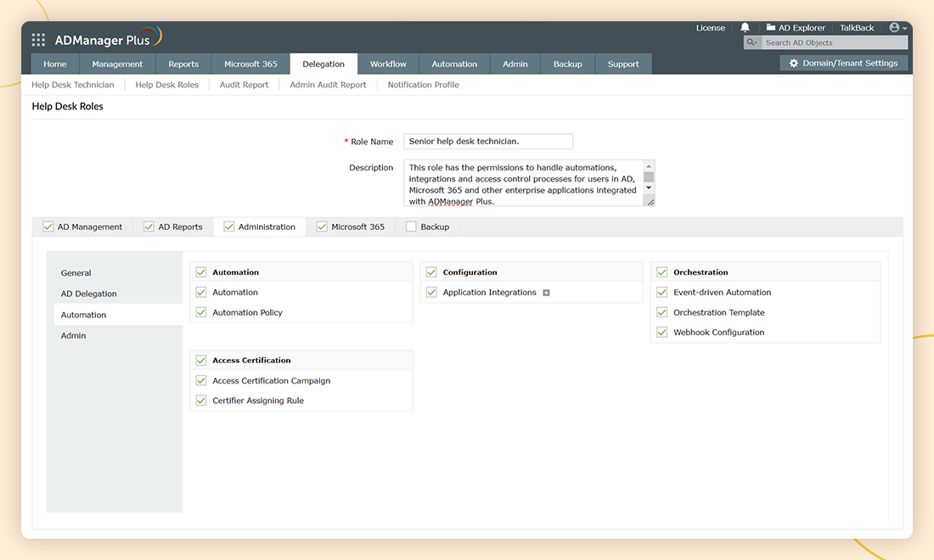Uncheck the Automation Policy checkbox

[201, 312]
